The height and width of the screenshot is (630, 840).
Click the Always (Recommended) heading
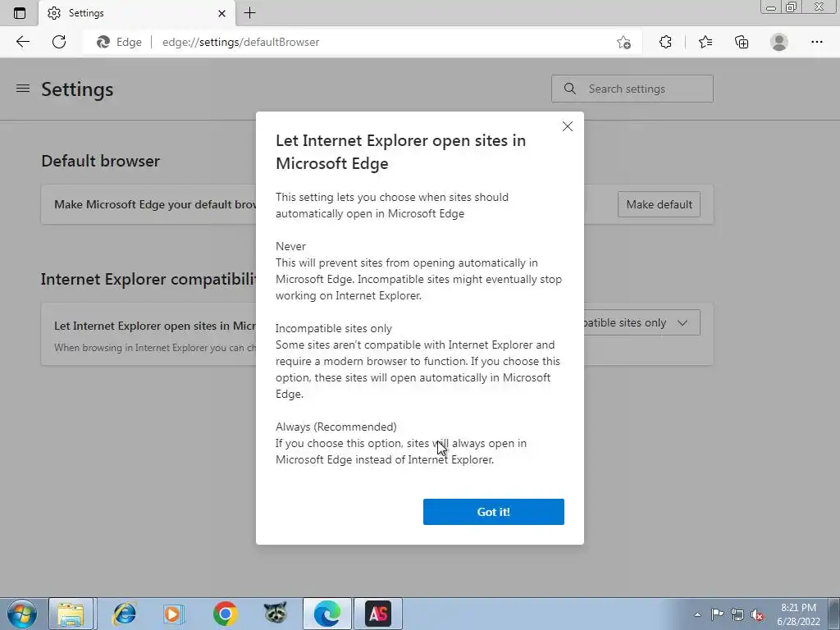pyautogui.click(x=336, y=427)
